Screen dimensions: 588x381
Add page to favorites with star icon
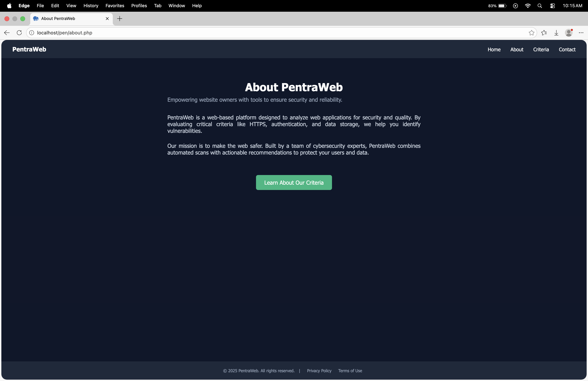(x=531, y=33)
